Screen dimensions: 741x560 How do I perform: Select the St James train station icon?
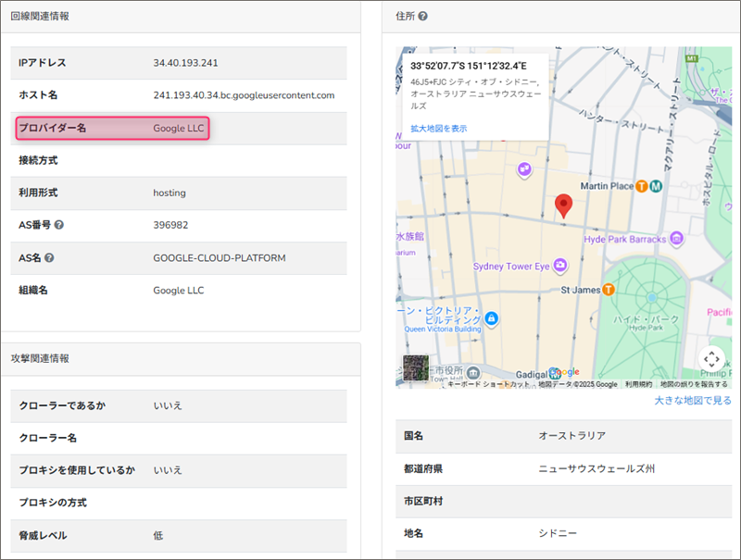pyautogui.click(x=609, y=290)
